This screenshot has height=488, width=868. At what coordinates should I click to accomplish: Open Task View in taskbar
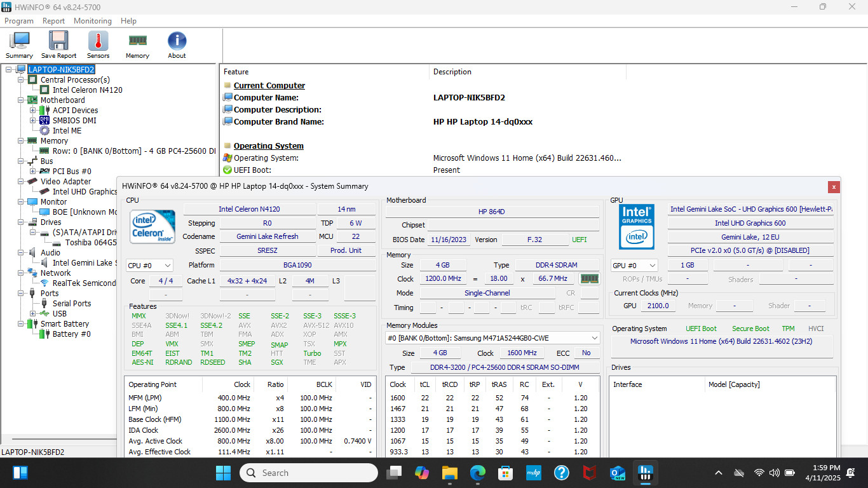[x=394, y=473]
